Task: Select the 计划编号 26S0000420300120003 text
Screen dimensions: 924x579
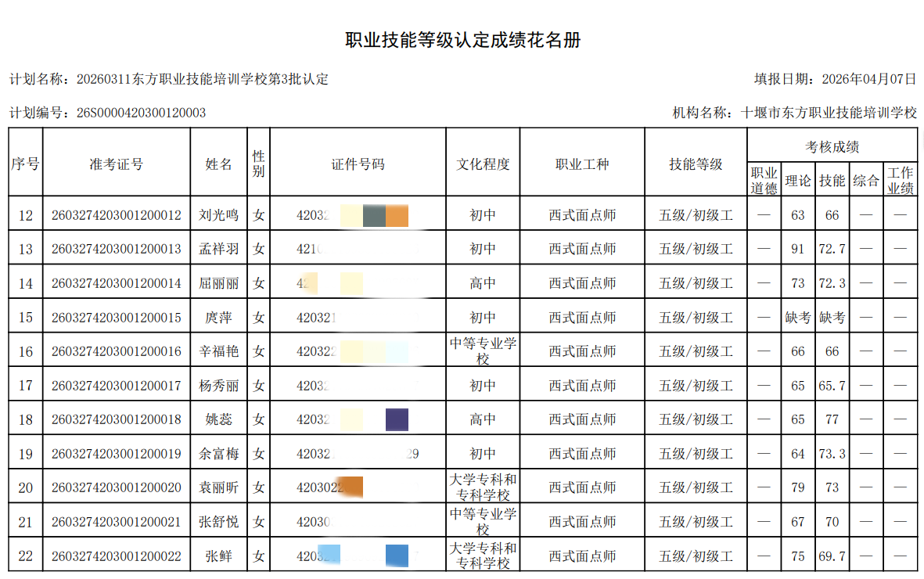Action: pyautogui.click(x=107, y=113)
